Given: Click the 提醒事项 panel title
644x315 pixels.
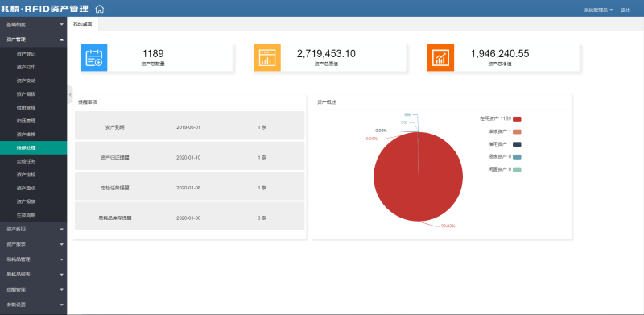Looking at the screenshot, I should click(x=88, y=102).
